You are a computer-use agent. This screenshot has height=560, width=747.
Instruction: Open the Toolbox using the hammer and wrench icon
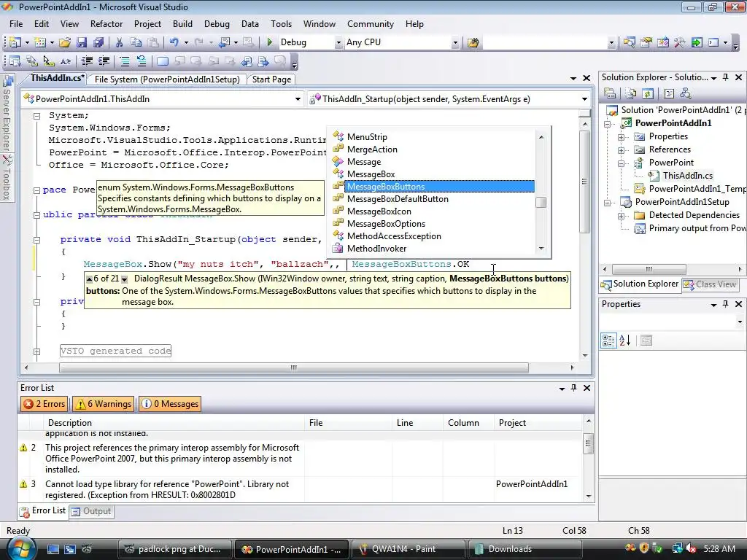coord(680,42)
